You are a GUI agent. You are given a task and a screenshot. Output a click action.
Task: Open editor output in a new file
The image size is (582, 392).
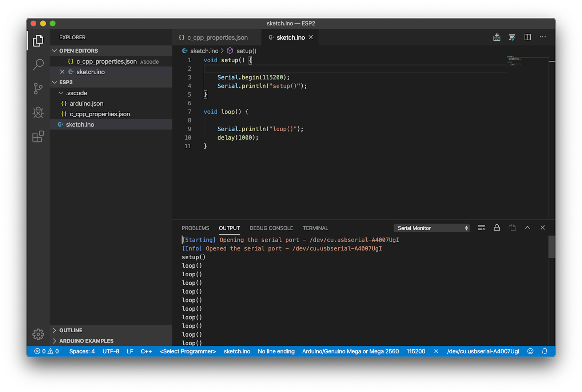click(512, 228)
